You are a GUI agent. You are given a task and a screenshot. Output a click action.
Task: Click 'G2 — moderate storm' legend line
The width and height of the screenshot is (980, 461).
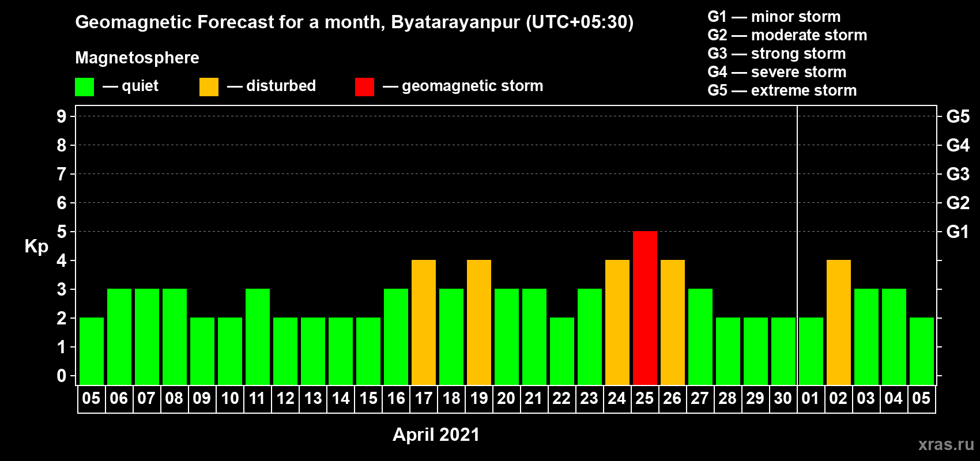(x=787, y=35)
